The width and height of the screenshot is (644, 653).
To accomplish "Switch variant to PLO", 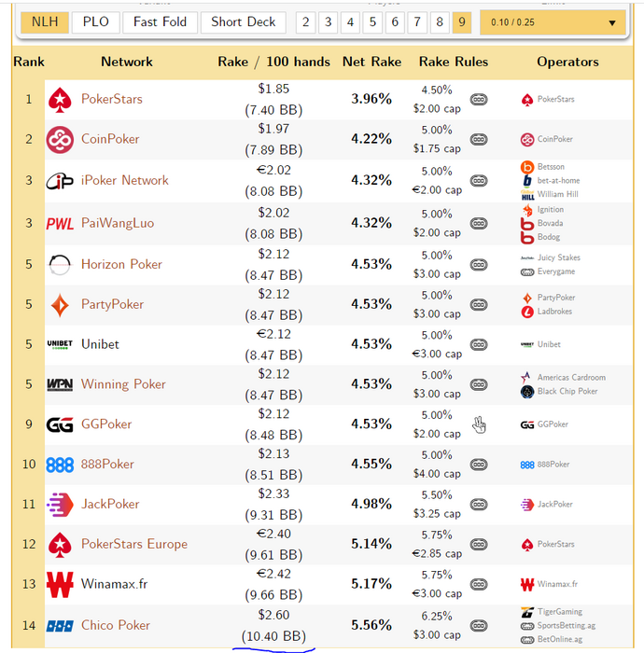I will click(x=95, y=22).
